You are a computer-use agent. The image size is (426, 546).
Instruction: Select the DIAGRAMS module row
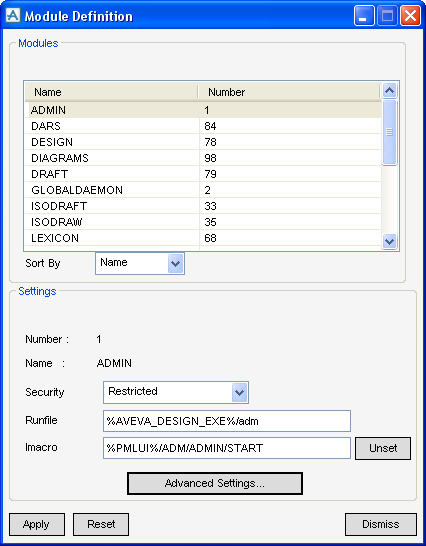[x=203, y=158]
